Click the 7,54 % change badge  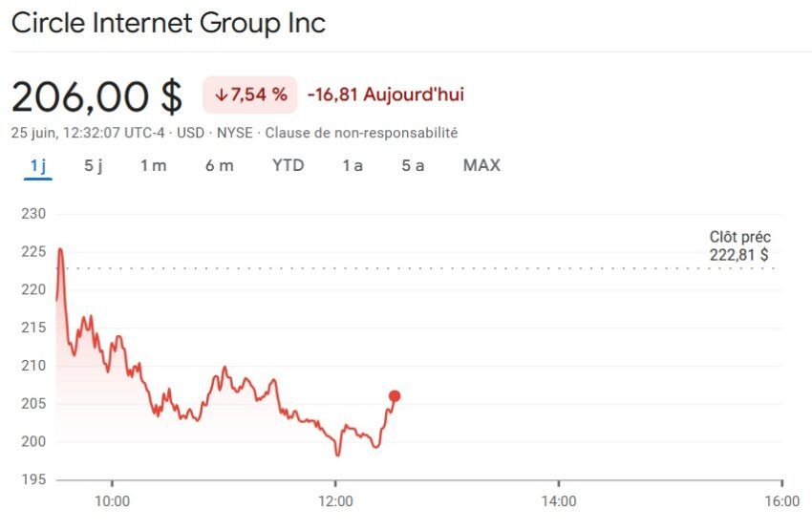click(250, 95)
